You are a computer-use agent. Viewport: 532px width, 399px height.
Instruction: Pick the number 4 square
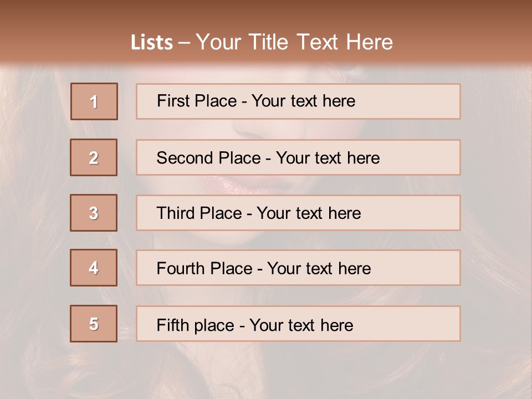tap(94, 268)
